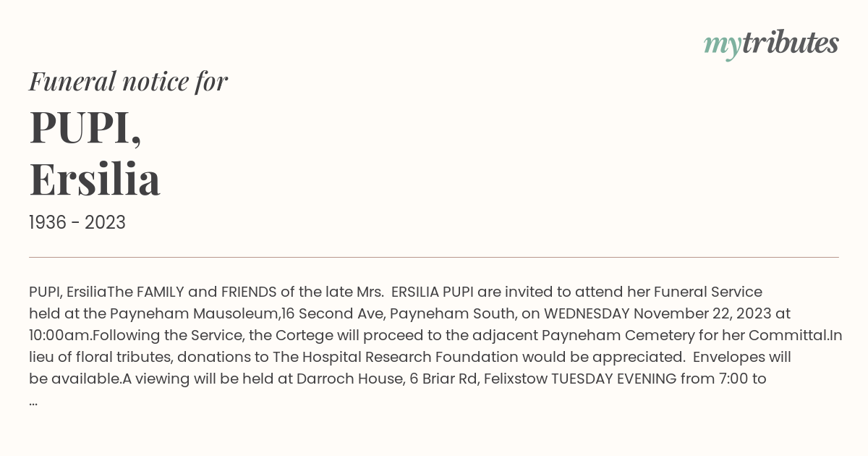Click the green "my" part of the logo
868x456 pixels.
(722, 47)
